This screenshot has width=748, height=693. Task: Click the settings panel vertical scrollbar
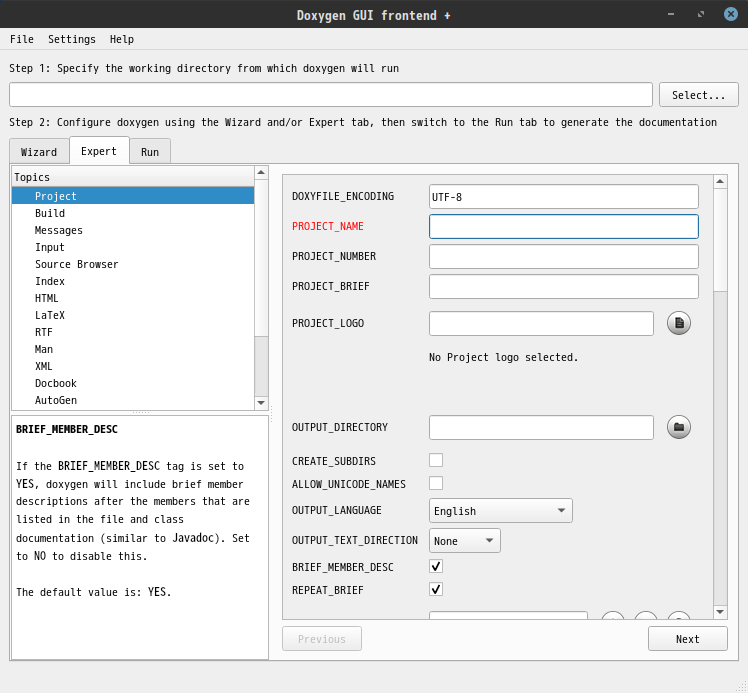pos(720,240)
